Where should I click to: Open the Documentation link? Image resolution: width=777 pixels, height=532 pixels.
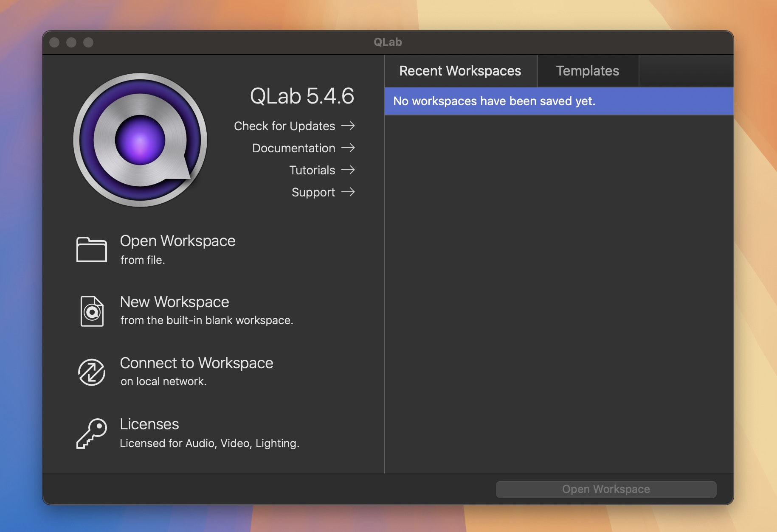click(294, 148)
